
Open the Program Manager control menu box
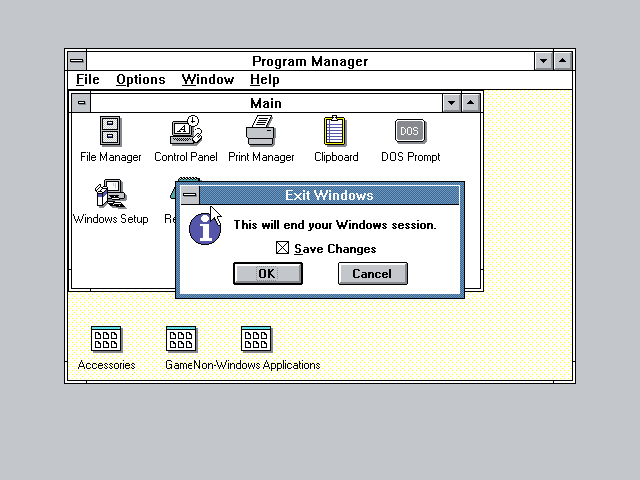(x=77, y=61)
